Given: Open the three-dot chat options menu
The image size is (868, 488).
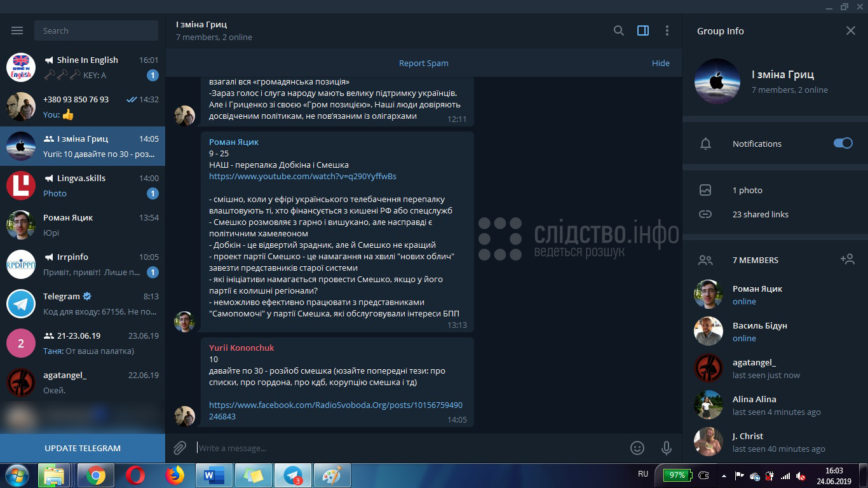Looking at the screenshot, I should pyautogui.click(x=667, y=30).
